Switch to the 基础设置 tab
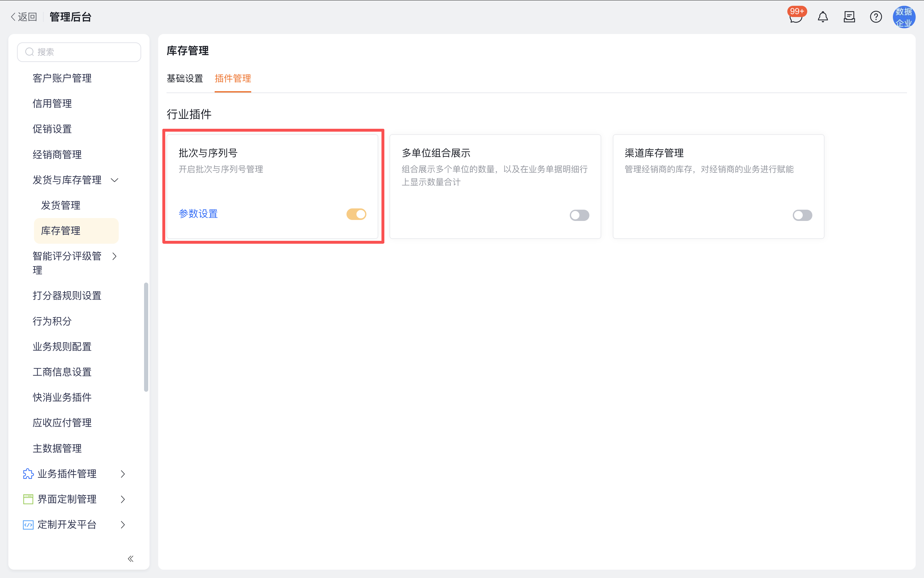This screenshot has height=578, width=924. click(x=185, y=78)
